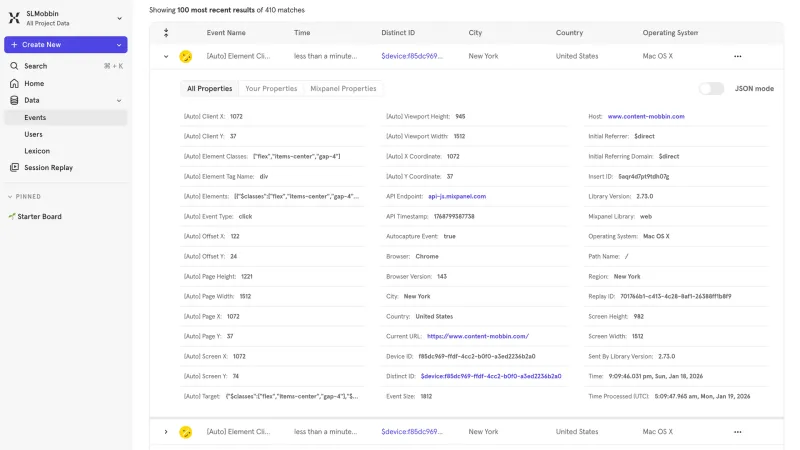The height and width of the screenshot is (450, 800).
Task: Open the www.content-mobbin.com Host link
Action: 646,116
